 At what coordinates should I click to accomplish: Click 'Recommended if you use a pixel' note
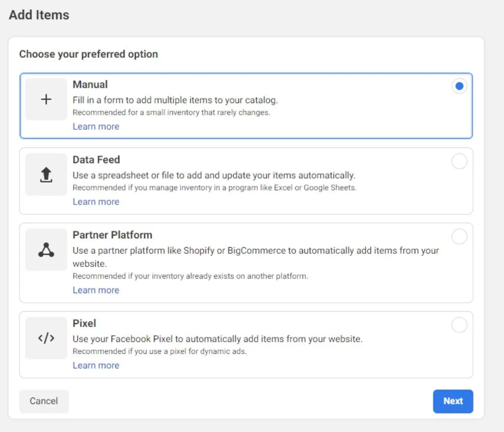tap(159, 351)
